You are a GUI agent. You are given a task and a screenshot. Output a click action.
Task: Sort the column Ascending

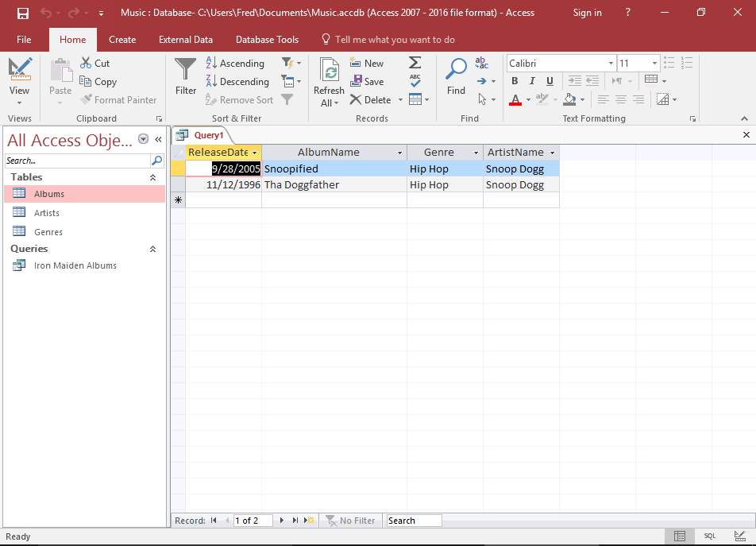point(235,64)
